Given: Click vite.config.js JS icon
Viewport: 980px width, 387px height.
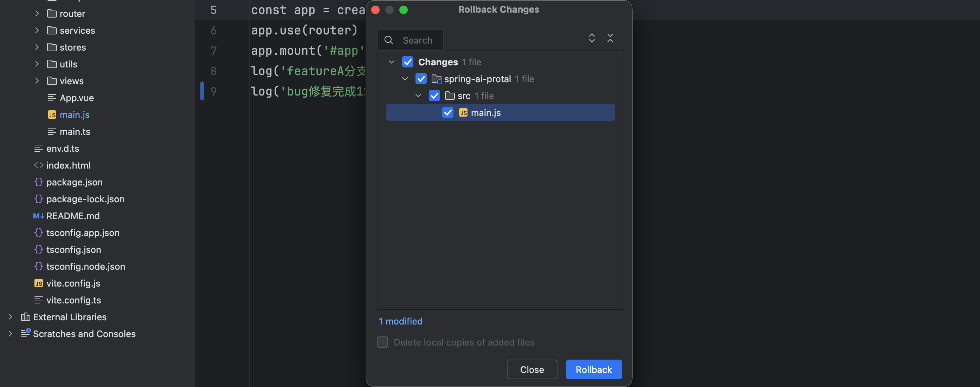Looking at the screenshot, I should (38, 283).
